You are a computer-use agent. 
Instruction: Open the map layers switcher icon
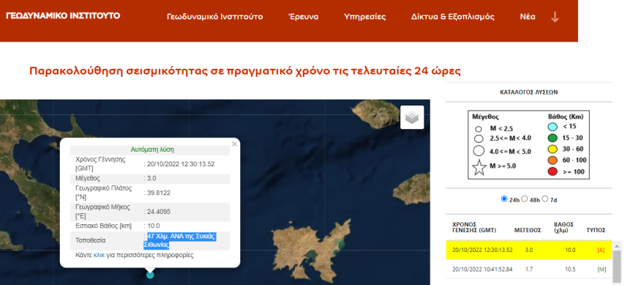tap(412, 117)
